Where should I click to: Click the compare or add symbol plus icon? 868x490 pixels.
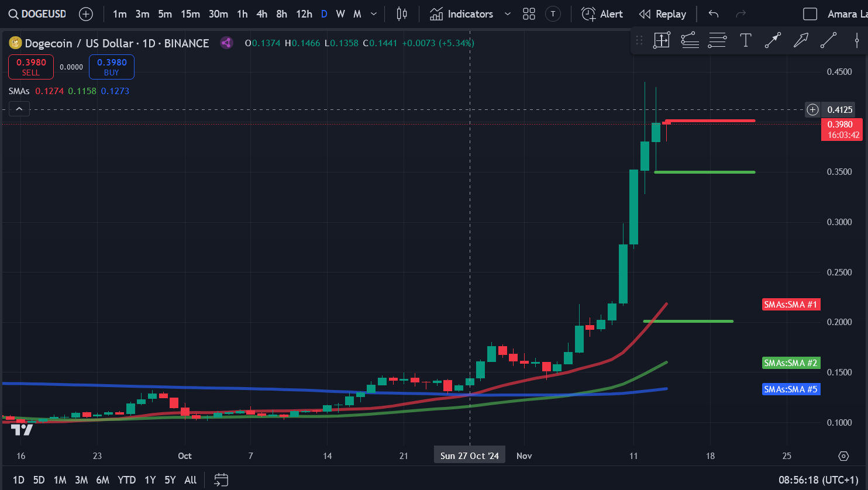click(x=86, y=14)
